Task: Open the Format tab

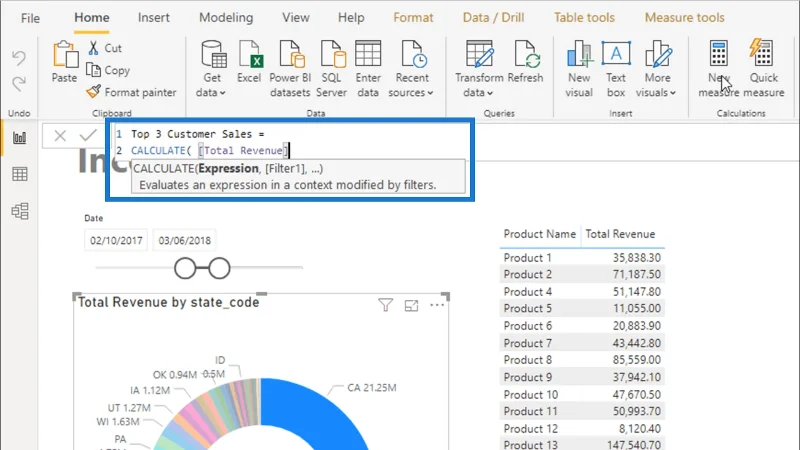Action: click(x=413, y=17)
